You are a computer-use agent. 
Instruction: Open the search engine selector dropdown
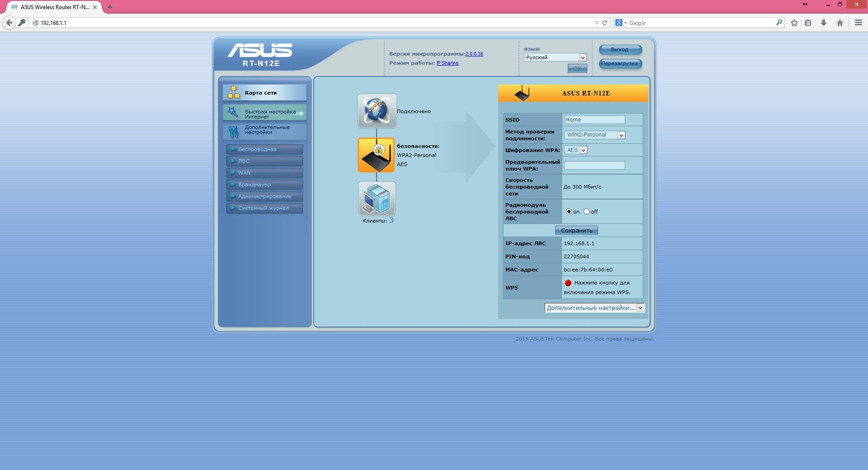click(621, 23)
